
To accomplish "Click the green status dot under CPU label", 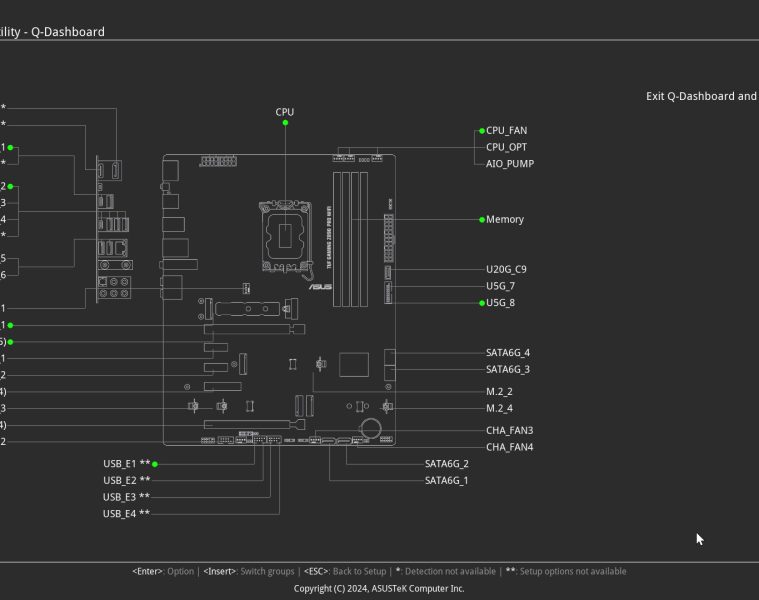I will pyautogui.click(x=285, y=123).
